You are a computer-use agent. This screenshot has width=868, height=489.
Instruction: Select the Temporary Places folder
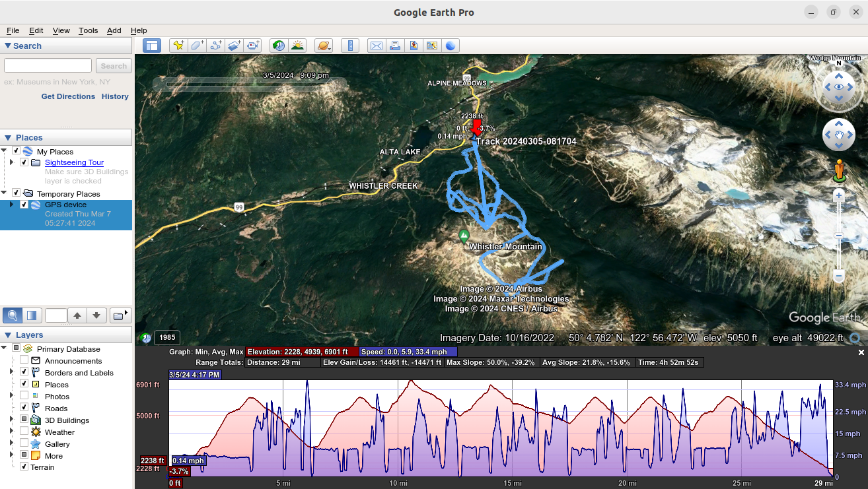69,194
